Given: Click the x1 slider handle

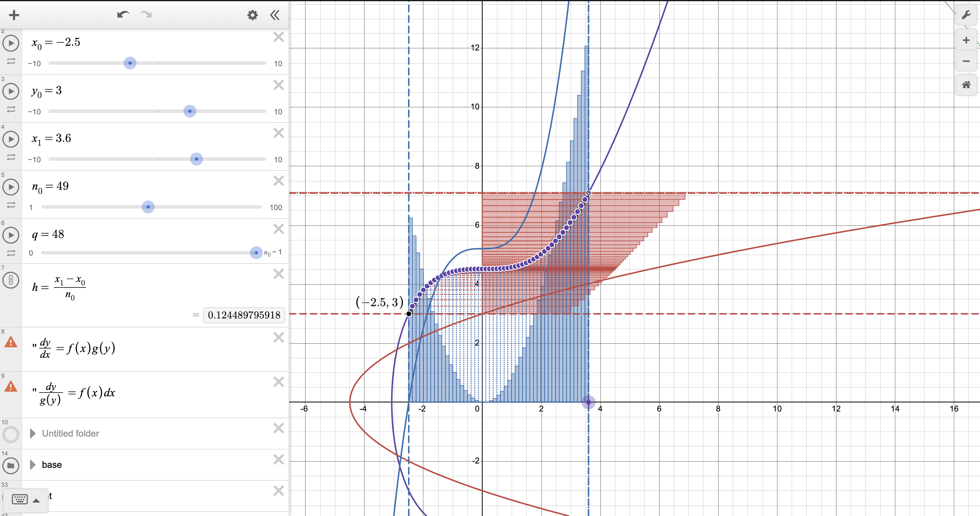Looking at the screenshot, I should (197, 159).
